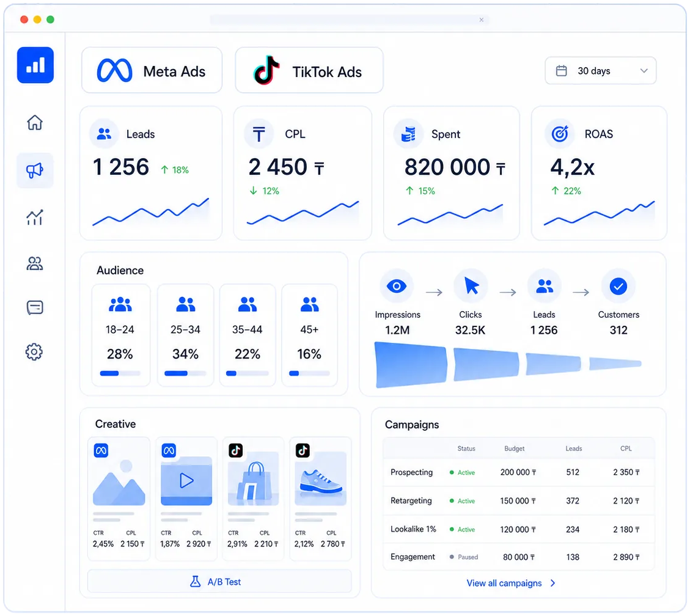Screen dimensions: 690x616
Task: Open the home icon in sidebar
Action: pyautogui.click(x=35, y=122)
